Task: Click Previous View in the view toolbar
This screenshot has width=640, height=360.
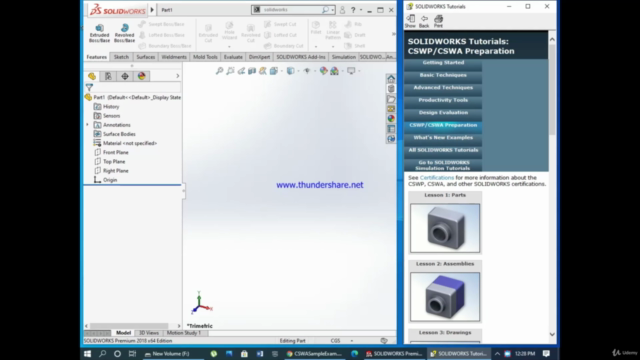Action: click(x=241, y=71)
